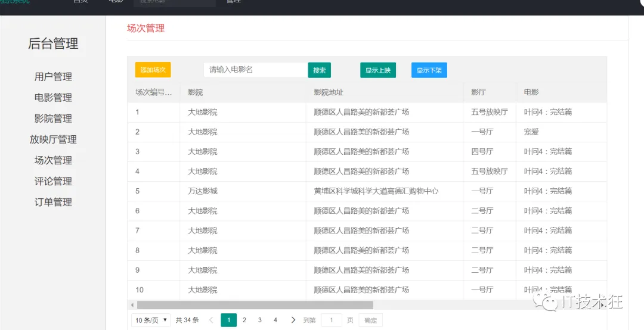Click the 共 34 条 total count text
Image resolution: width=644 pixels, height=330 pixels.
tap(187, 320)
